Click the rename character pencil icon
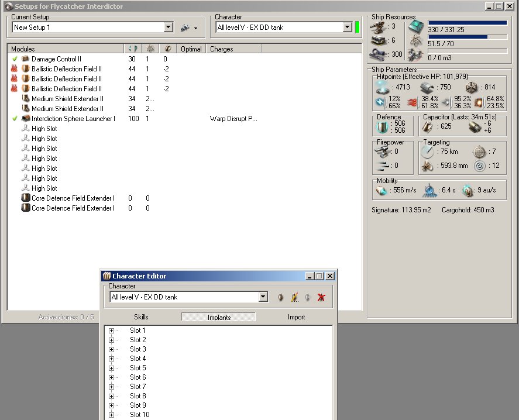The height and width of the screenshot is (420, 519). pyautogui.click(x=294, y=297)
